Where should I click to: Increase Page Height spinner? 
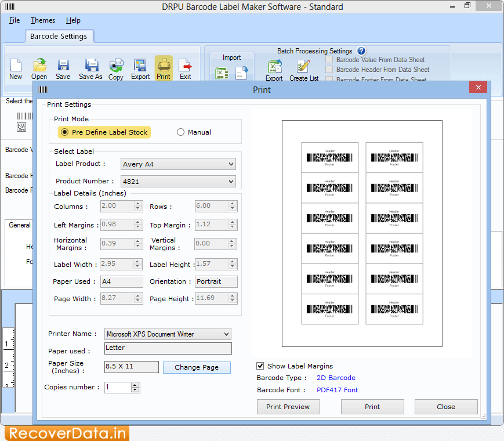click(x=233, y=295)
